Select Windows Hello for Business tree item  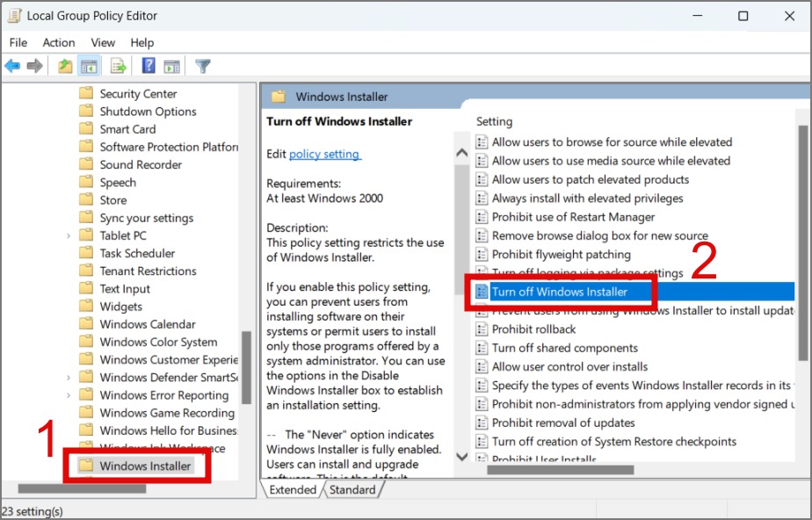tap(169, 430)
